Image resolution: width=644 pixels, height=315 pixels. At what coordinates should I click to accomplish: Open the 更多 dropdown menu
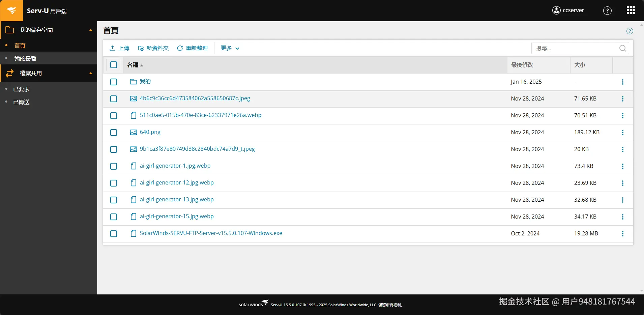click(230, 48)
